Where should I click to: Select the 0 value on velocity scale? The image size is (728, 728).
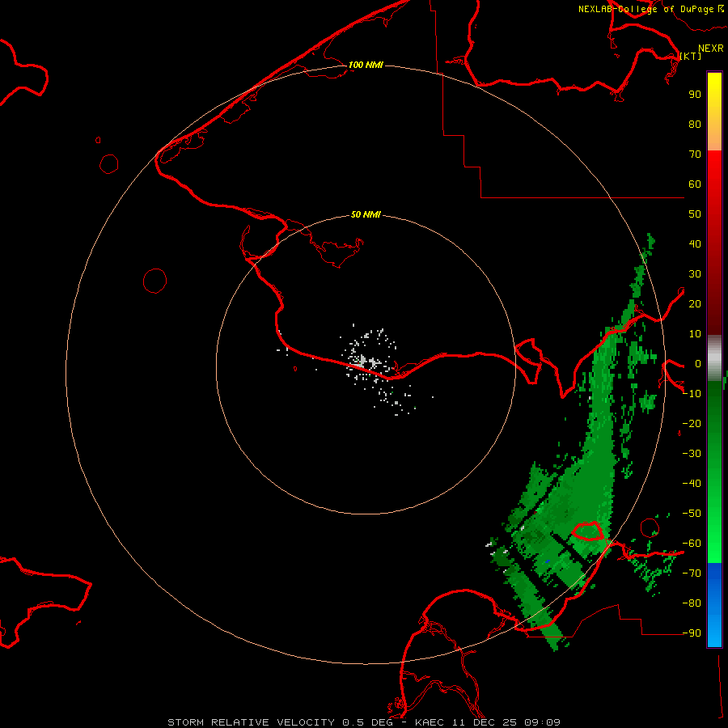click(x=698, y=363)
